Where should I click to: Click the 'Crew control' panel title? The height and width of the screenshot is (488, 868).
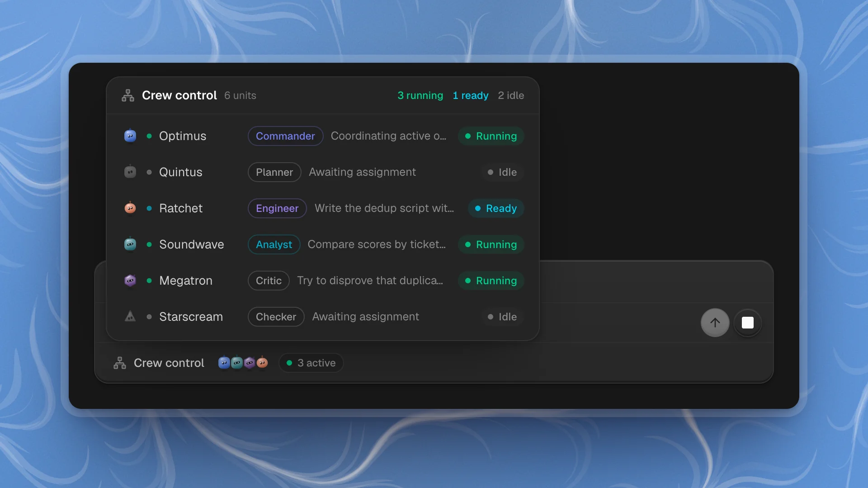point(179,95)
